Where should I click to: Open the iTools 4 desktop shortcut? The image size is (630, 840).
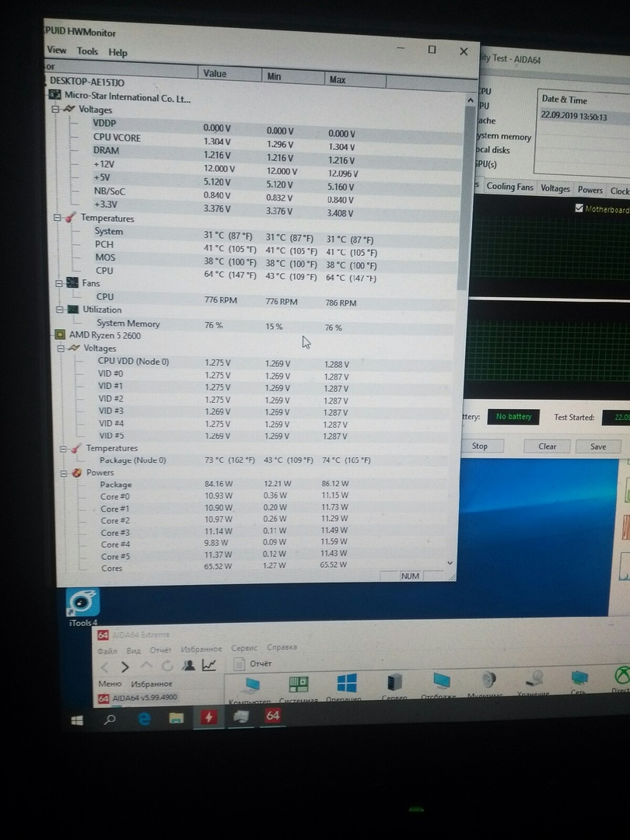click(82, 607)
